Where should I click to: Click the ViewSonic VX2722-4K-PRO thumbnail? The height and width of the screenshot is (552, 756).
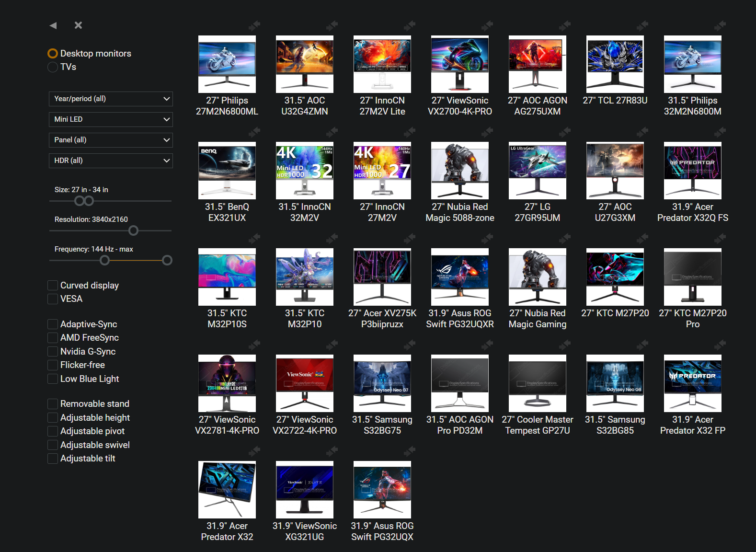(x=305, y=383)
